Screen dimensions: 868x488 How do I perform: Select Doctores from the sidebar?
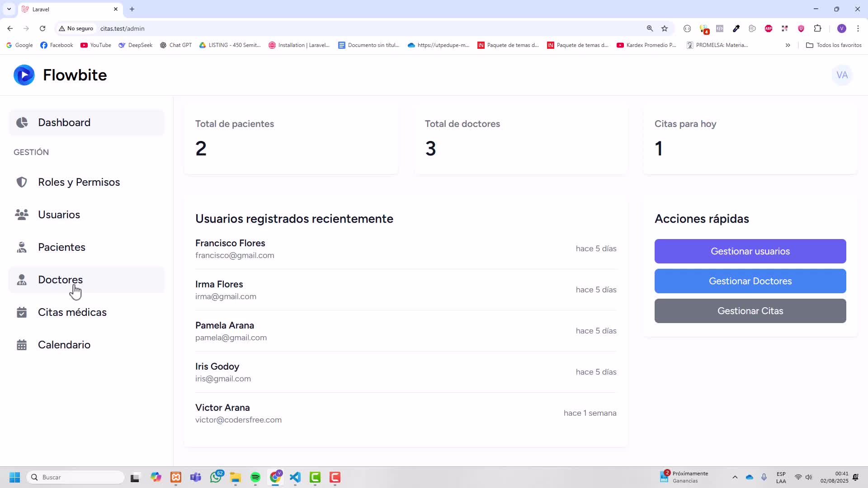click(x=87, y=280)
